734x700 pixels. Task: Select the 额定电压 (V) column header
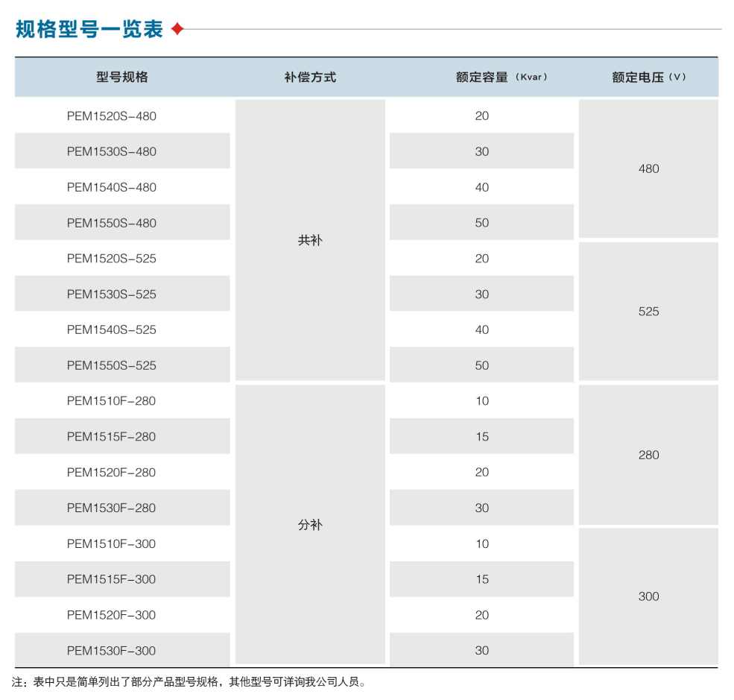point(648,77)
